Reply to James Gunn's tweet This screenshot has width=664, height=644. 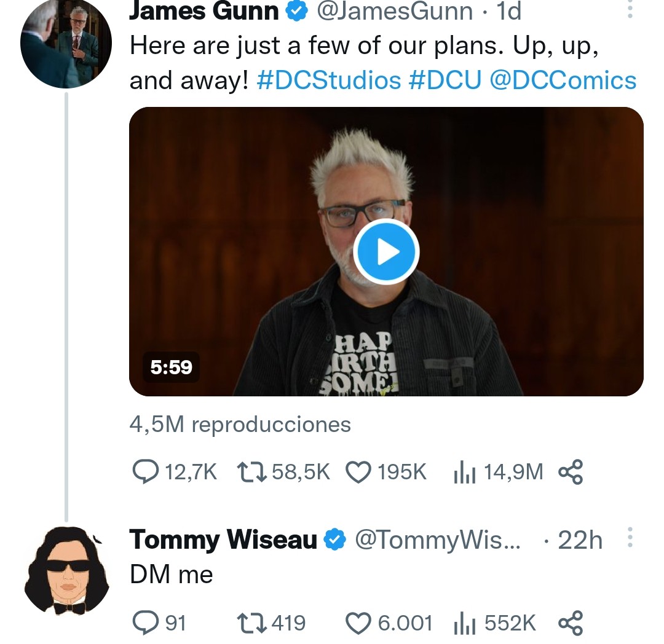pyautogui.click(x=146, y=471)
